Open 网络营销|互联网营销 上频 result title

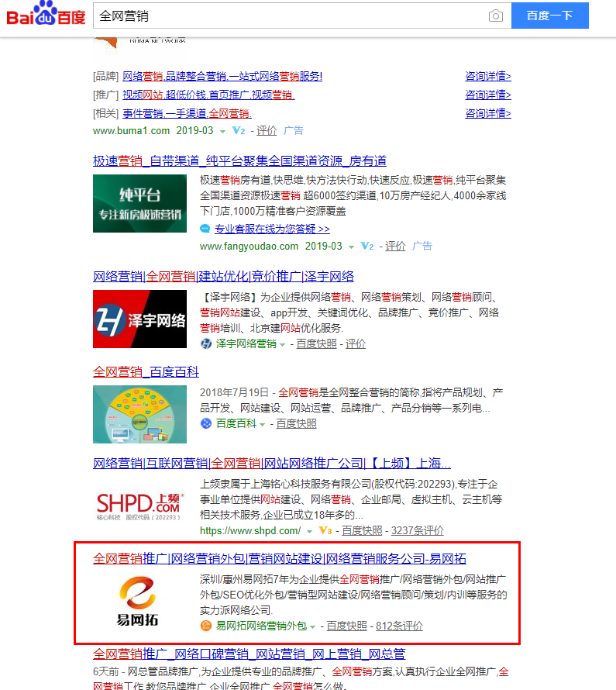coord(272,464)
